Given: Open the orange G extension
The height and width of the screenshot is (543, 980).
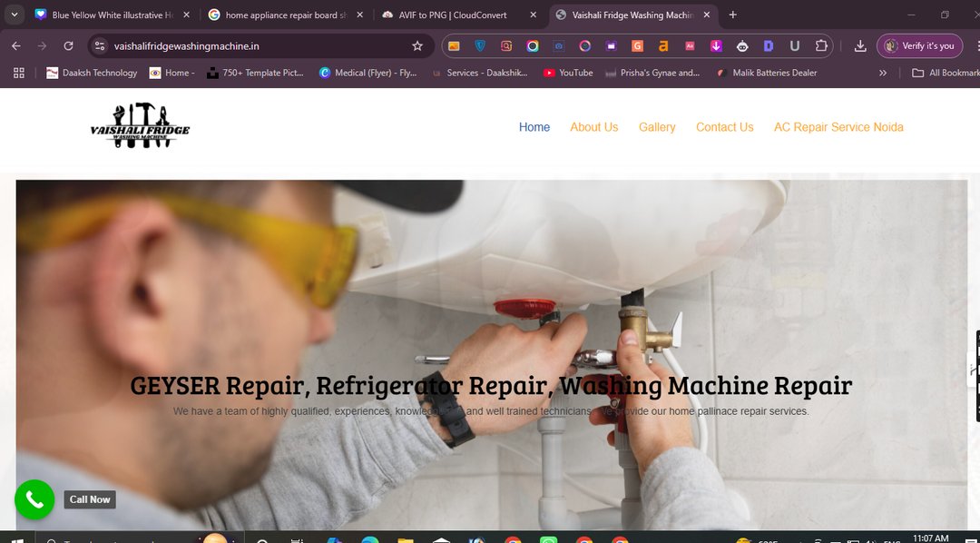Looking at the screenshot, I should 638,45.
